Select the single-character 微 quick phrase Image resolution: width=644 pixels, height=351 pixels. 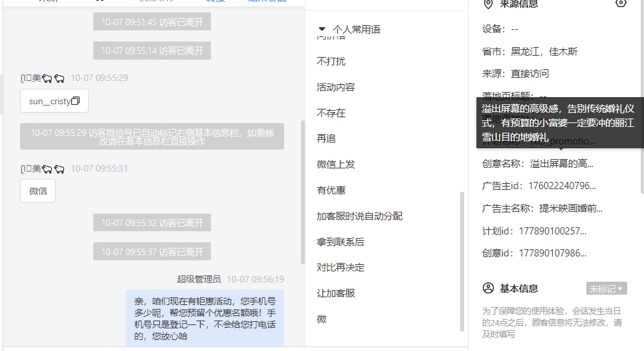(322, 319)
